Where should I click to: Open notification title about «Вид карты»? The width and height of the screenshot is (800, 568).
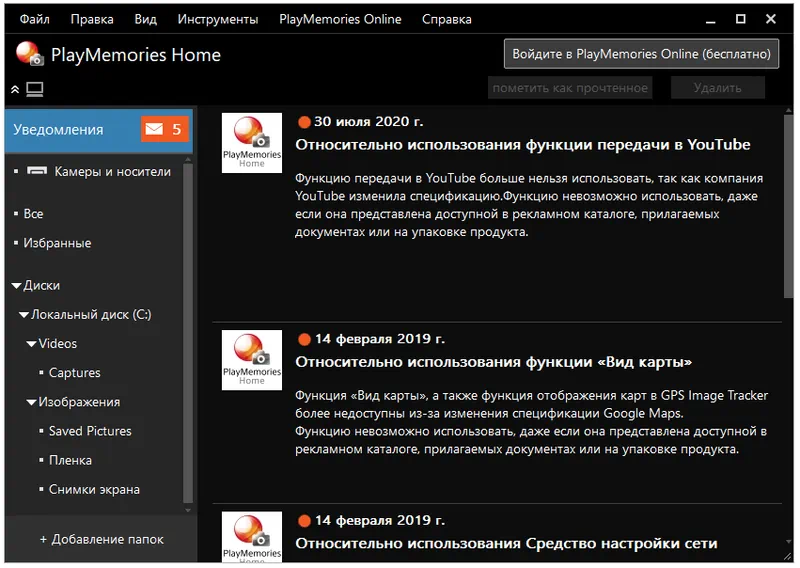493,362
